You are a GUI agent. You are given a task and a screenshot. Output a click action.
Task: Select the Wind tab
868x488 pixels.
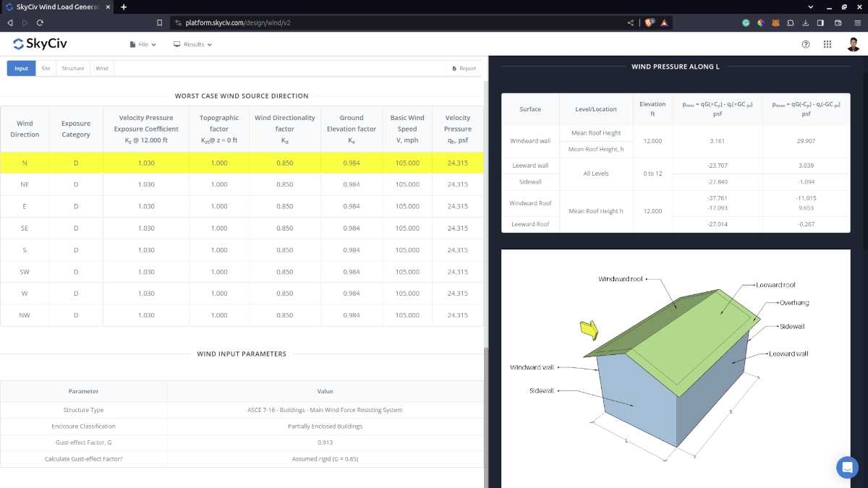coord(102,69)
